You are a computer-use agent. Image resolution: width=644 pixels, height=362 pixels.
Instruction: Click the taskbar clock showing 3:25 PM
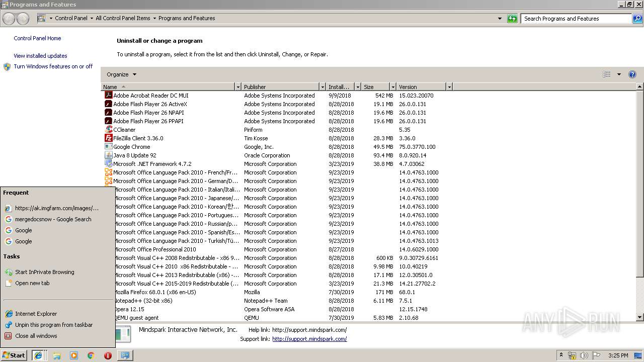[618, 355]
